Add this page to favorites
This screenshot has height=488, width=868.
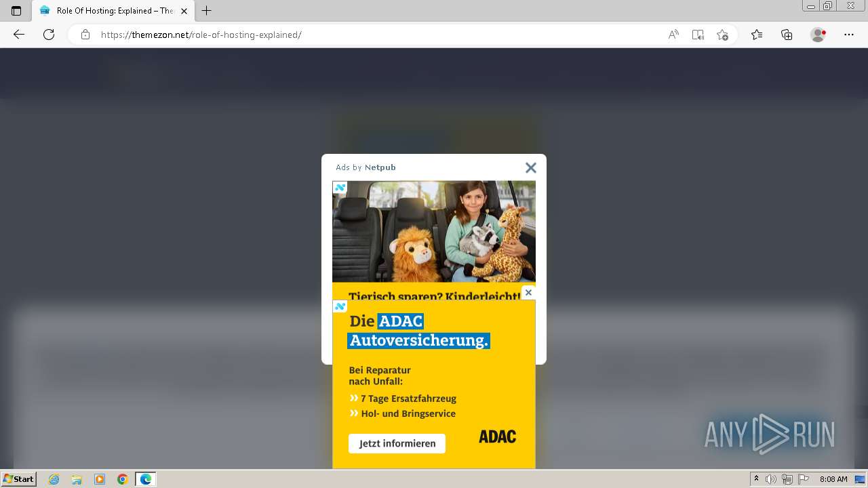tap(722, 35)
